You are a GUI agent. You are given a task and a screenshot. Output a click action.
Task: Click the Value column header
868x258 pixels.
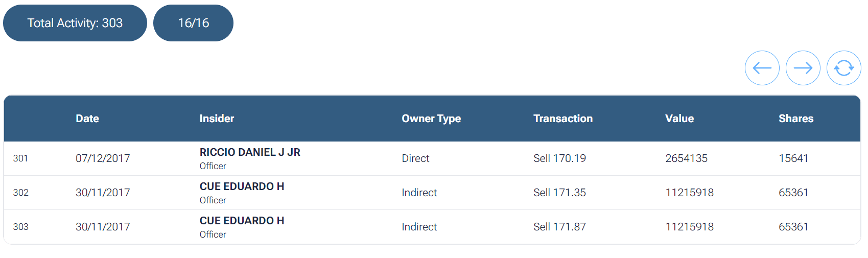679,119
